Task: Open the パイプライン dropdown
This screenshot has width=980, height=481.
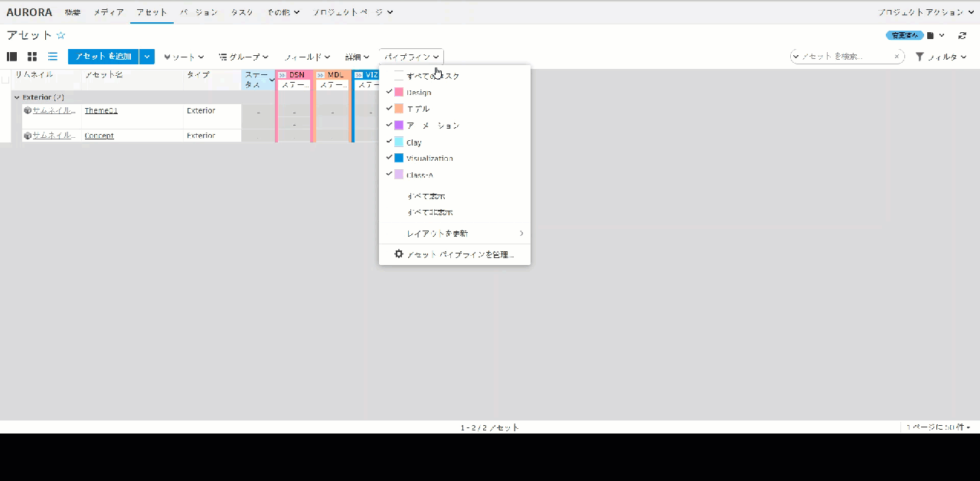Action: (412, 56)
